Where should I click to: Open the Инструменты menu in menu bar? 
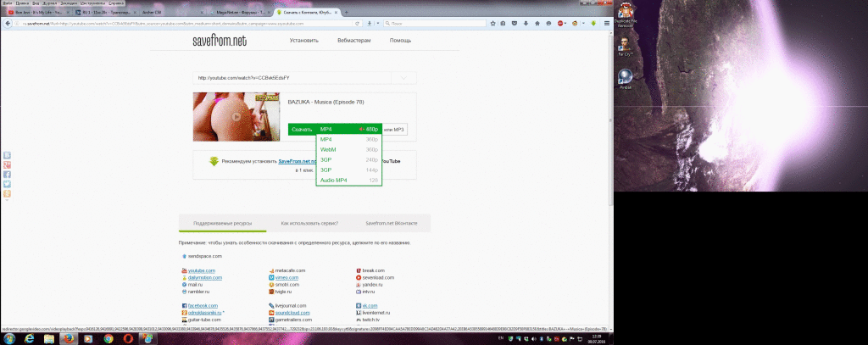click(94, 3)
